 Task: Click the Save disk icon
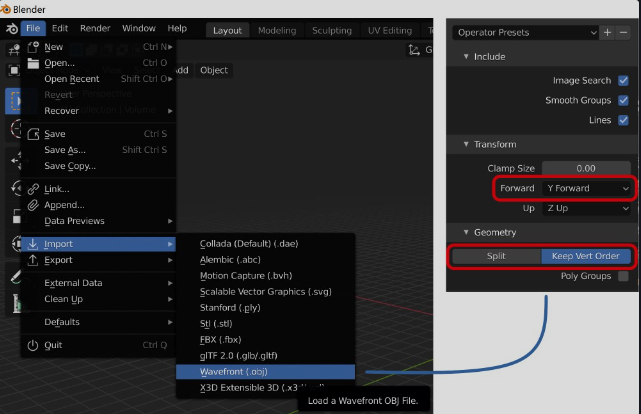(x=33, y=134)
